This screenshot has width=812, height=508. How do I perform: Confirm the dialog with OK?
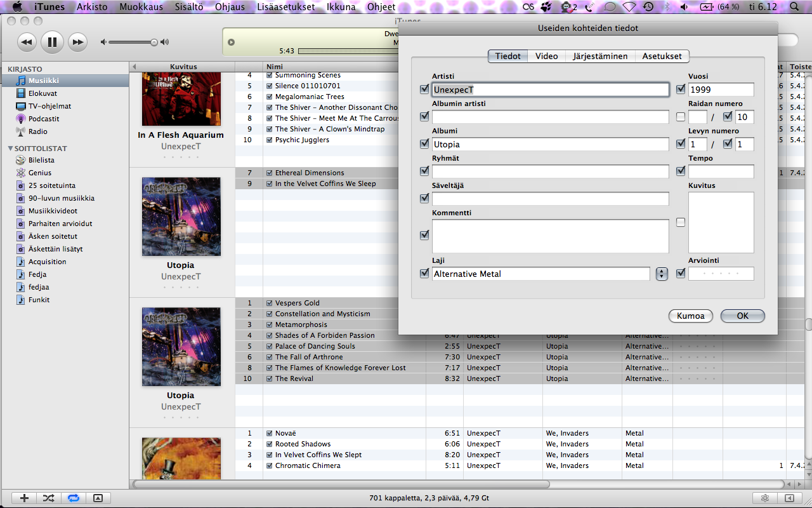tap(742, 316)
